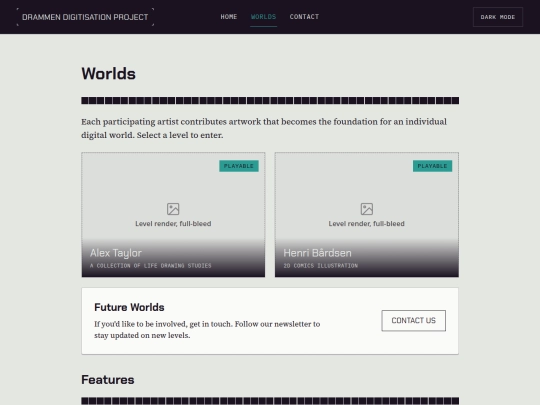This screenshot has width=540, height=405.
Task: Click the '2D comics illustration' caption
Action: coord(321,266)
